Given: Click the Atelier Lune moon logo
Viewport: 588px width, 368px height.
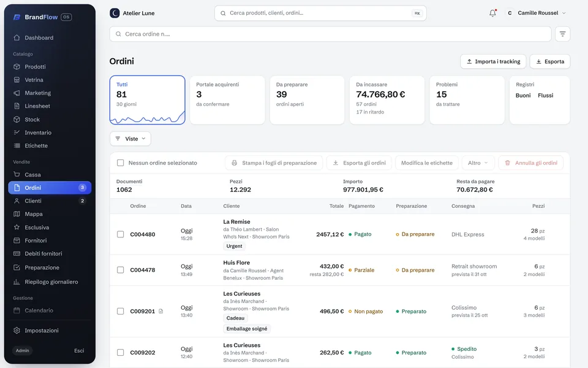Looking at the screenshot, I should click(115, 13).
